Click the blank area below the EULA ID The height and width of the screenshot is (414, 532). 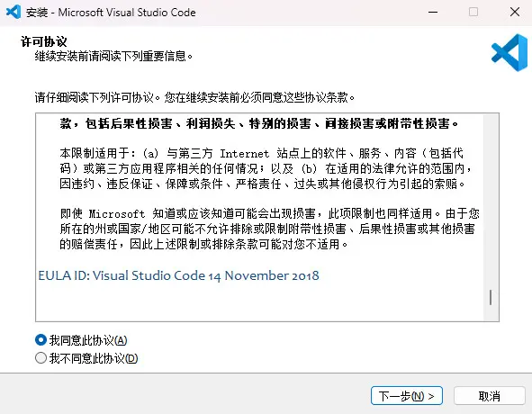click(x=259, y=302)
